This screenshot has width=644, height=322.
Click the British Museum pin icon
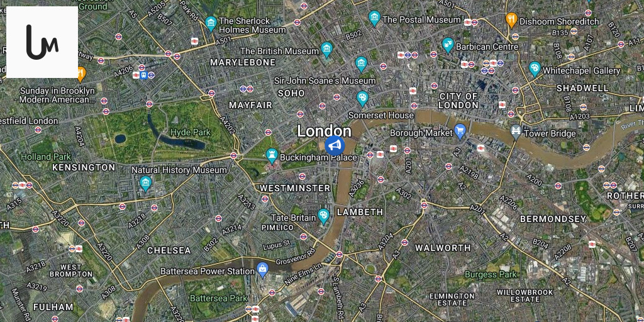326,50
